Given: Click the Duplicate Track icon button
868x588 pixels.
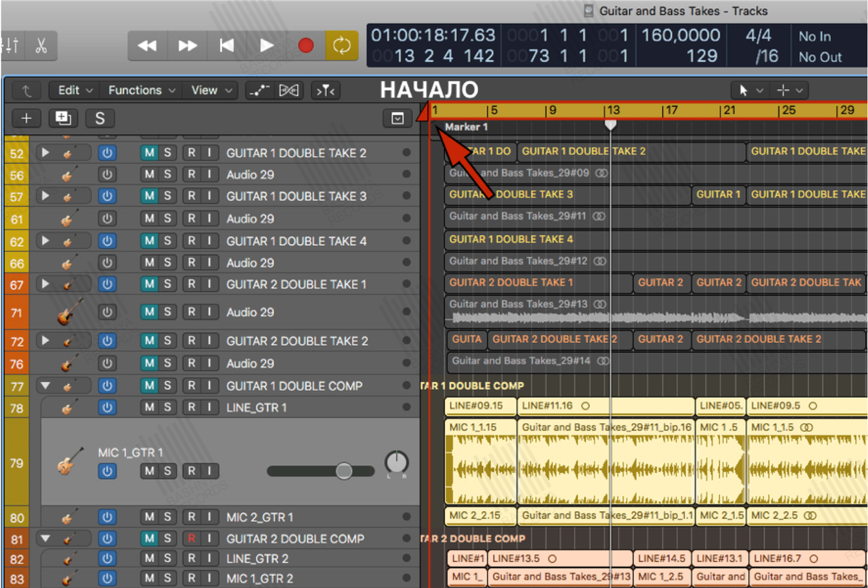Looking at the screenshot, I should coord(63,119).
